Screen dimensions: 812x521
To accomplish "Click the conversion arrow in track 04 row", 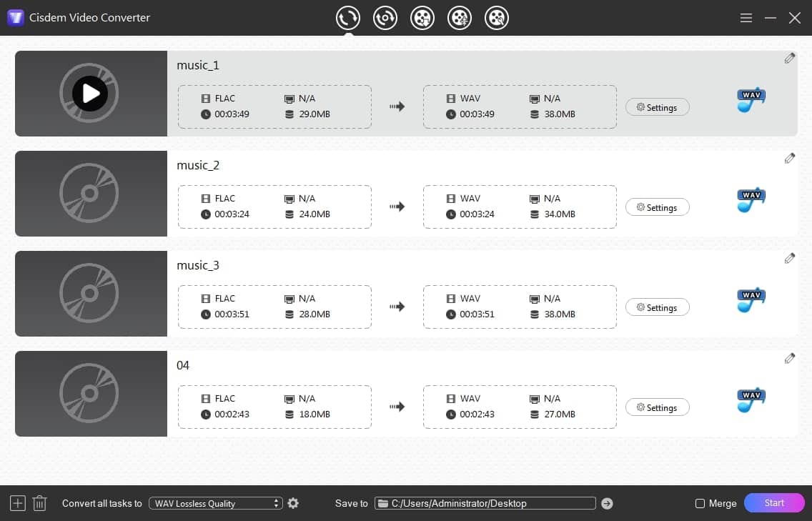I will 397,407.
